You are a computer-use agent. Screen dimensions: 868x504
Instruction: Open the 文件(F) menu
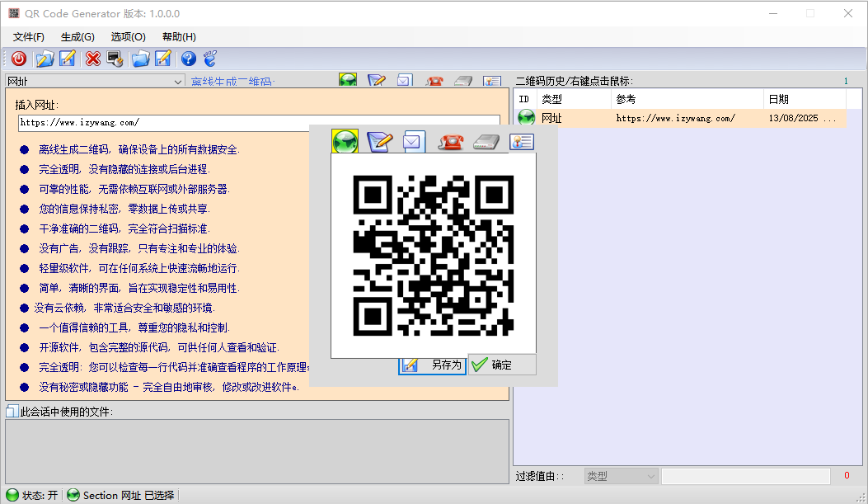[x=29, y=37]
